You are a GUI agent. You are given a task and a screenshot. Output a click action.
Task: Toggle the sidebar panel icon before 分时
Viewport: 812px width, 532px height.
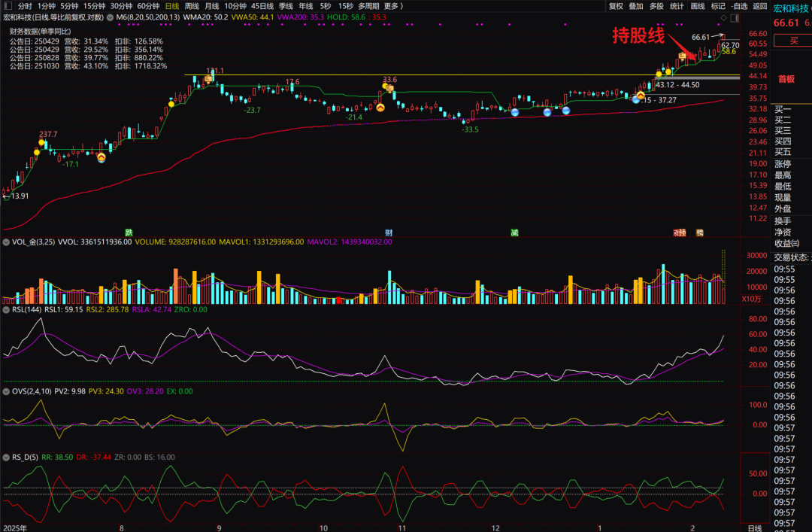(8, 6)
